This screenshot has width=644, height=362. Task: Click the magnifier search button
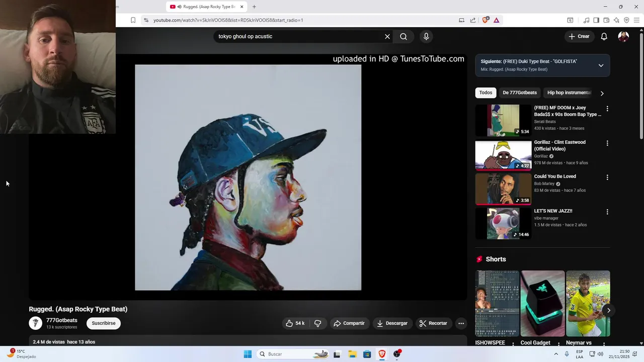[x=404, y=36]
